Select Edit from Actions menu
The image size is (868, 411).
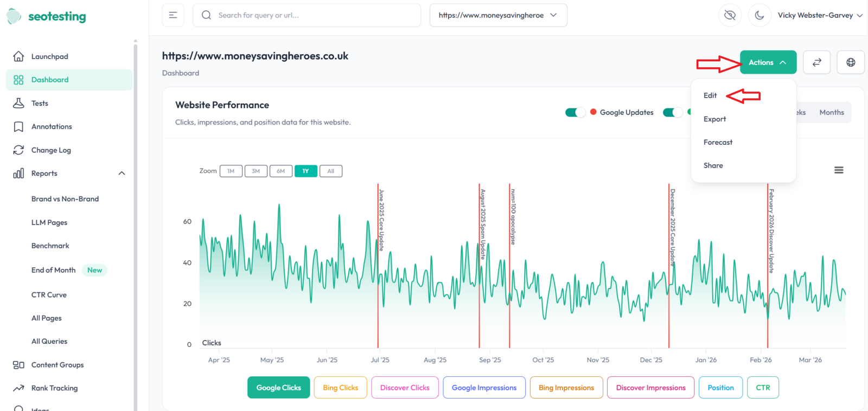[x=710, y=95]
